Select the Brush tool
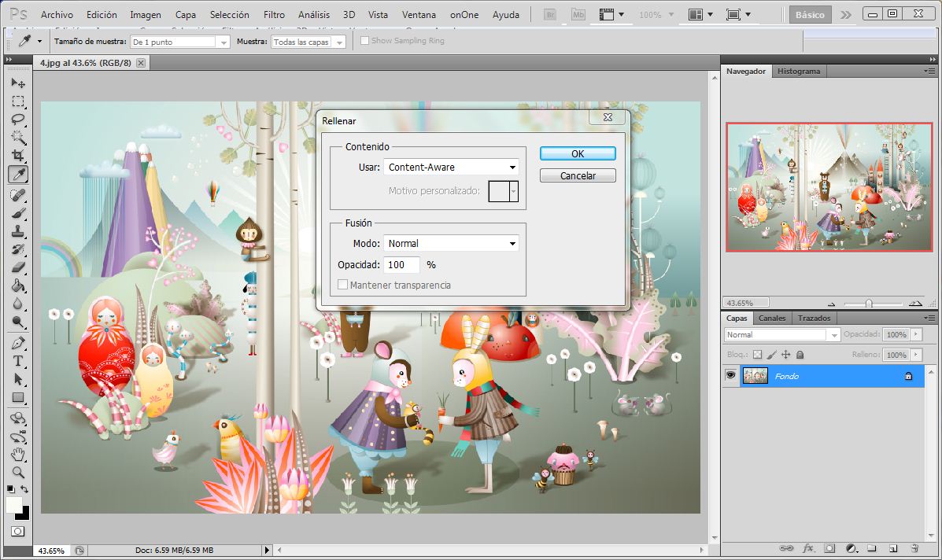 point(18,213)
